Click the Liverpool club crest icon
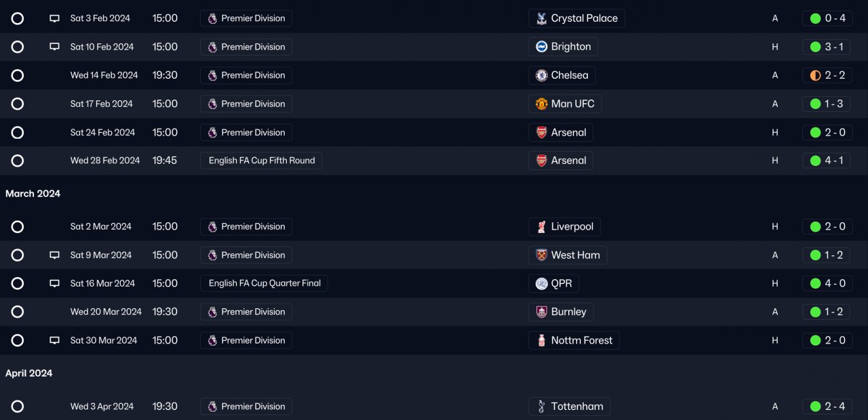 tap(541, 227)
